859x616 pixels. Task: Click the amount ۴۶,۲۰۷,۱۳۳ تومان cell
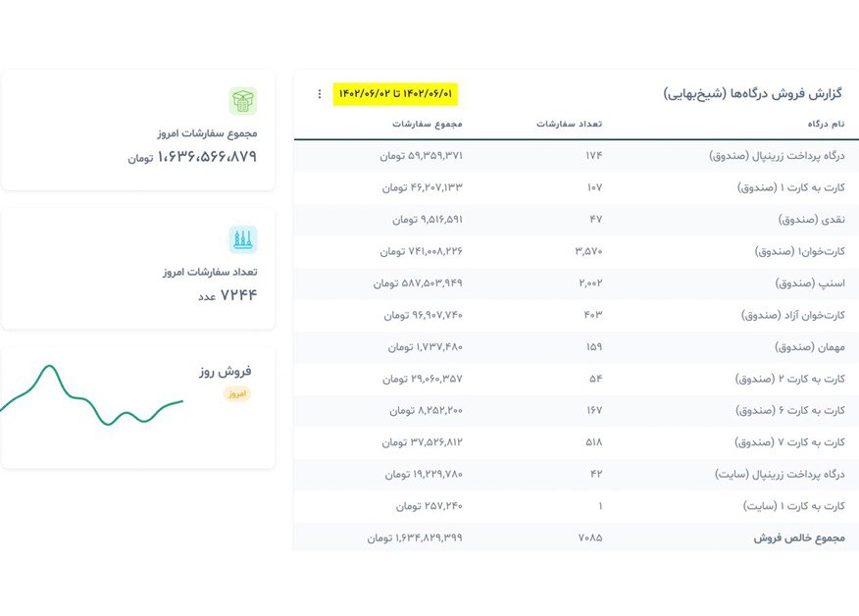click(423, 187)
